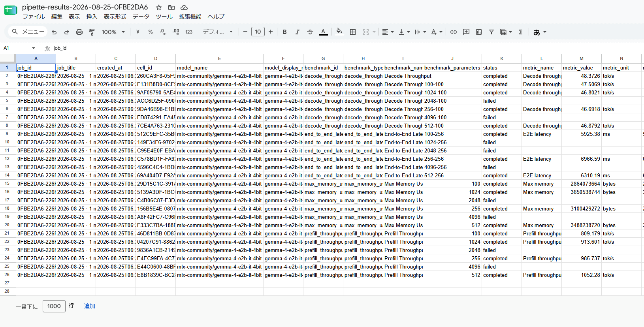Click the メニュー search box

(x=27, y=32)
